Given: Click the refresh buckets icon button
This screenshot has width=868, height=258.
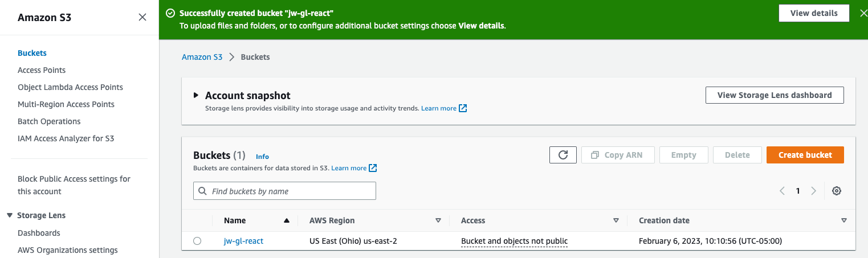Looking at the screenshot, I should click(563, 155).
